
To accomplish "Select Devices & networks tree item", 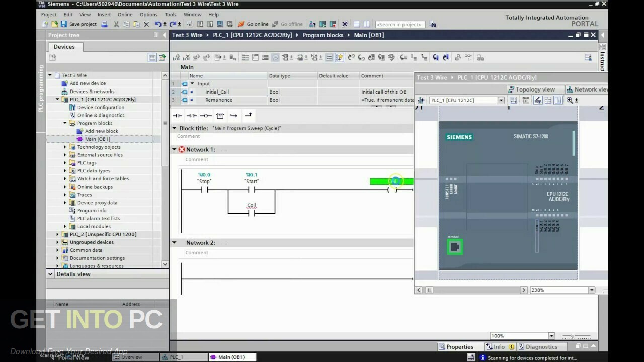I will tap(92, 92).
